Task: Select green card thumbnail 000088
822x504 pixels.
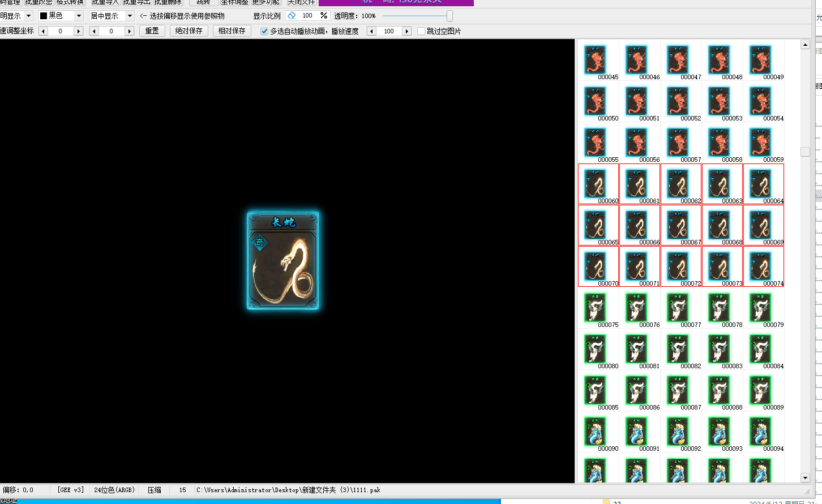Action: (722, 390)
